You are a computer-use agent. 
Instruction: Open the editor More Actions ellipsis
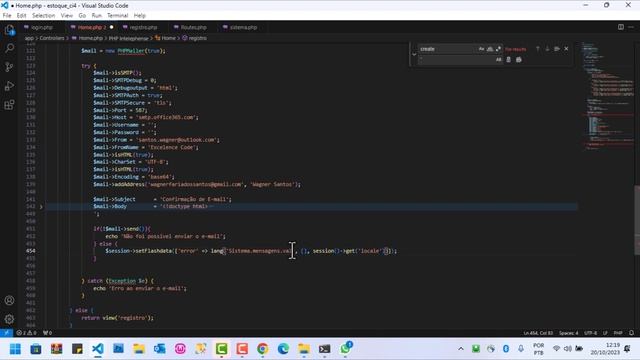[631, 27]
